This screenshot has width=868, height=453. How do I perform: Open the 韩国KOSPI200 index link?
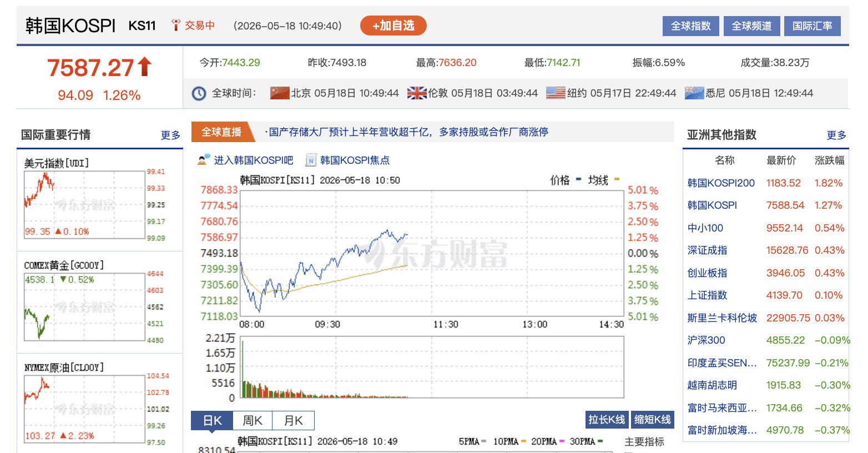(721, 183)
